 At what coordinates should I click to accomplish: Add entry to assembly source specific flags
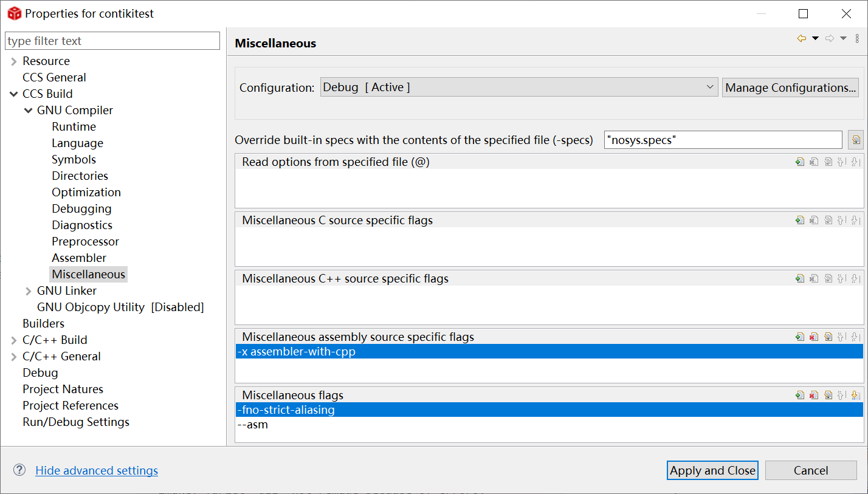pyautogui.click(x=800, y=337)
